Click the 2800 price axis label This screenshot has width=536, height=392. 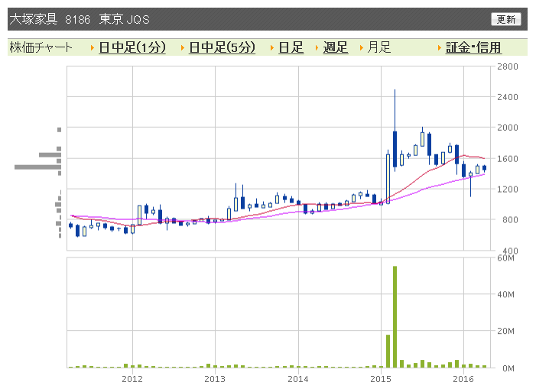pyautogui.click(x=507, y=66)
